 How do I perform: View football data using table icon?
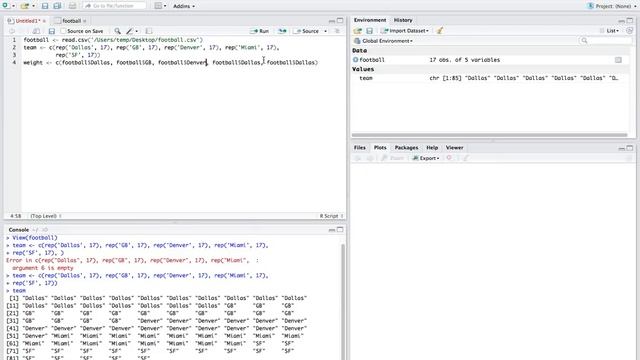click(618, 60)
